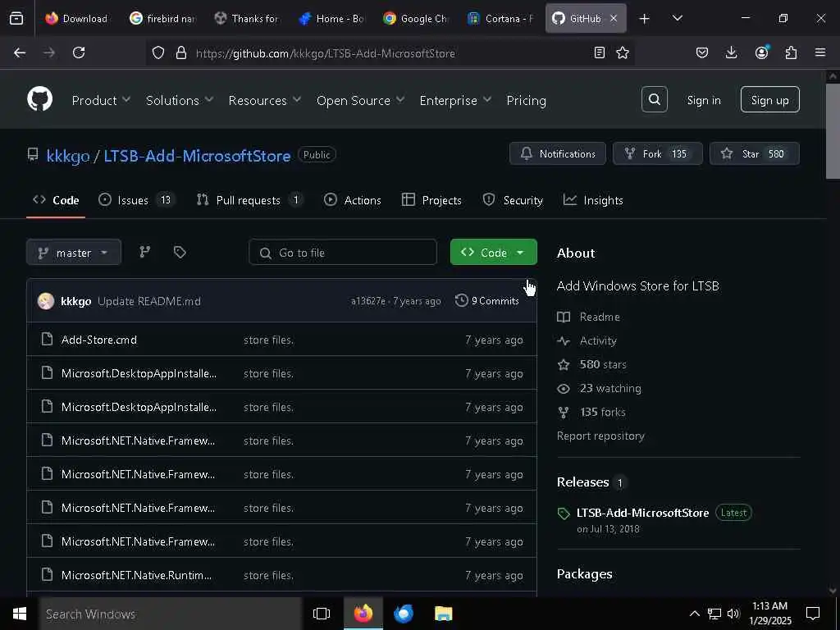This screenshot has width=840, height=630.
Task: Click the Sign in link
Action: tap(703, 100)
